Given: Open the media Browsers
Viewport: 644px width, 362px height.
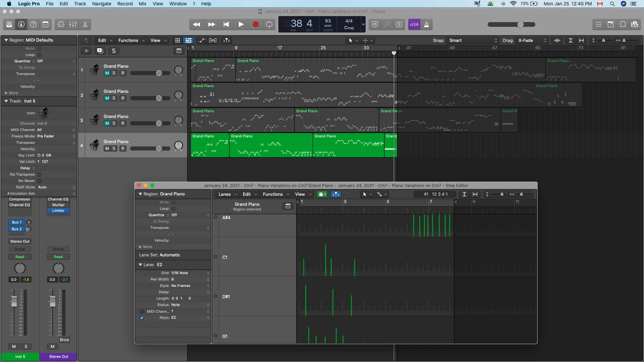Looking at the screenshot, I should [635, 24].
